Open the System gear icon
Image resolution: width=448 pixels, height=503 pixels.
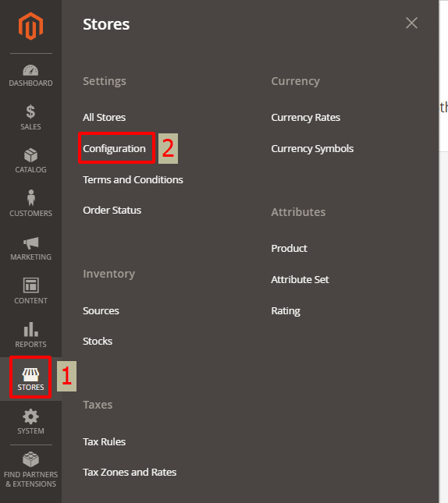point(30,416)
